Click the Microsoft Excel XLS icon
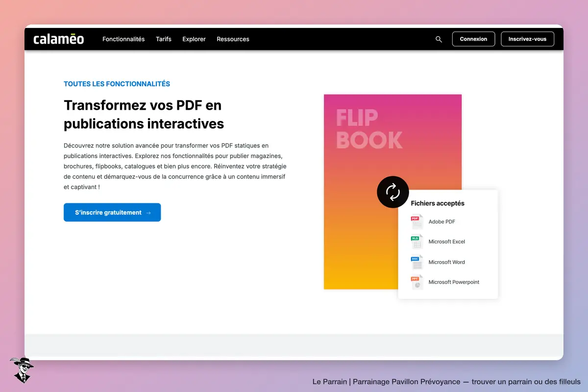Viewport: 588px width, 392px height. pyautogui.click(x=417, y=242)
